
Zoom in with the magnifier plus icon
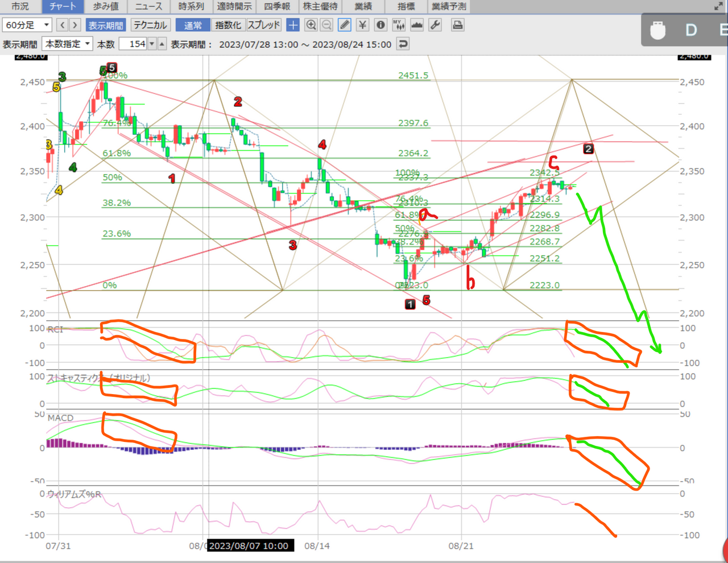click(x=311, y=25)
